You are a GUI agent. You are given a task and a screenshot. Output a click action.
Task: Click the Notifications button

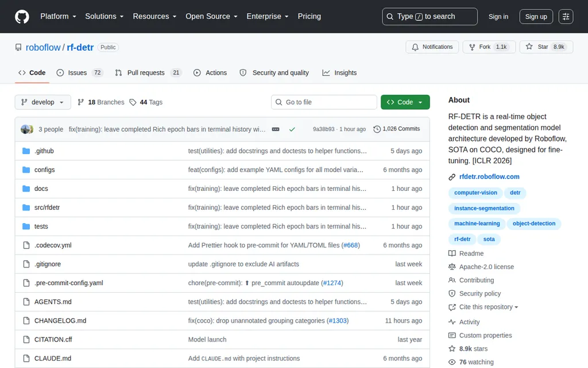tap(432, 47)
